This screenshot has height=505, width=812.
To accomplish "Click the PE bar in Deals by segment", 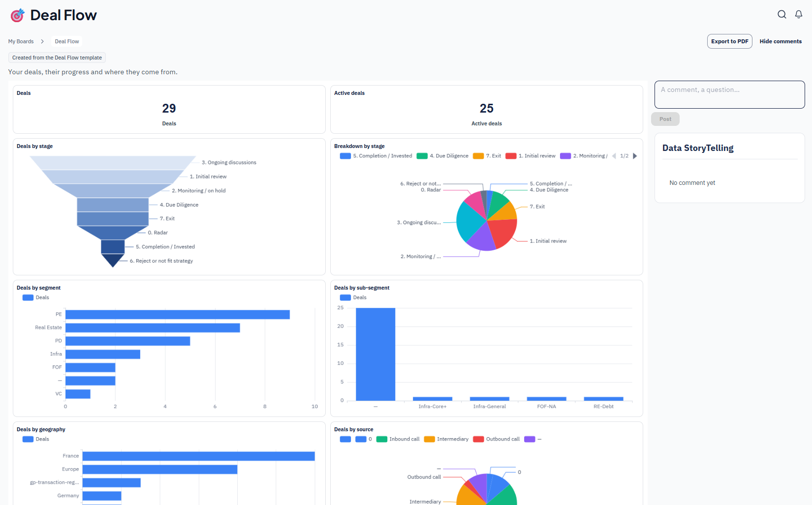I will (178, 314).
